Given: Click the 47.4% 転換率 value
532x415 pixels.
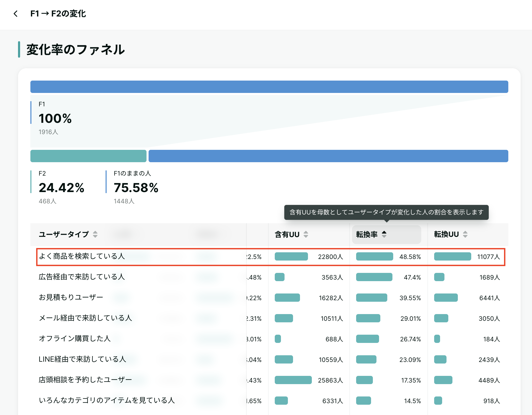Looking at the screenshot, I should (x=412, y=277).
